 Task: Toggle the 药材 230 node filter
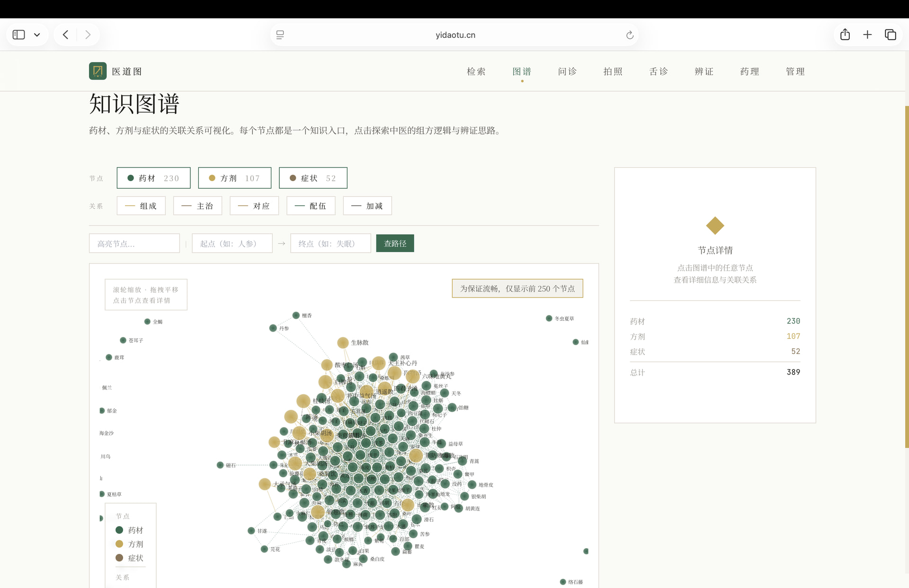(153, 178)
